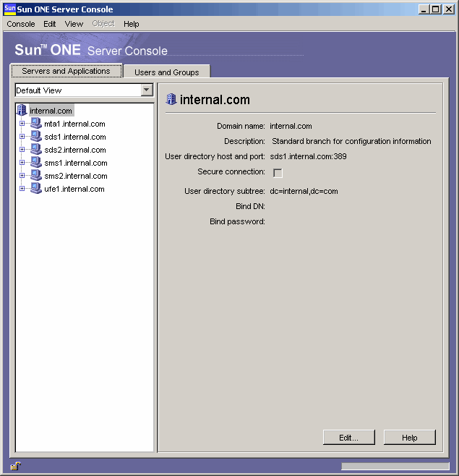Click the Help button in domain panel
The image size is (459, 476).
pos(410,438)
